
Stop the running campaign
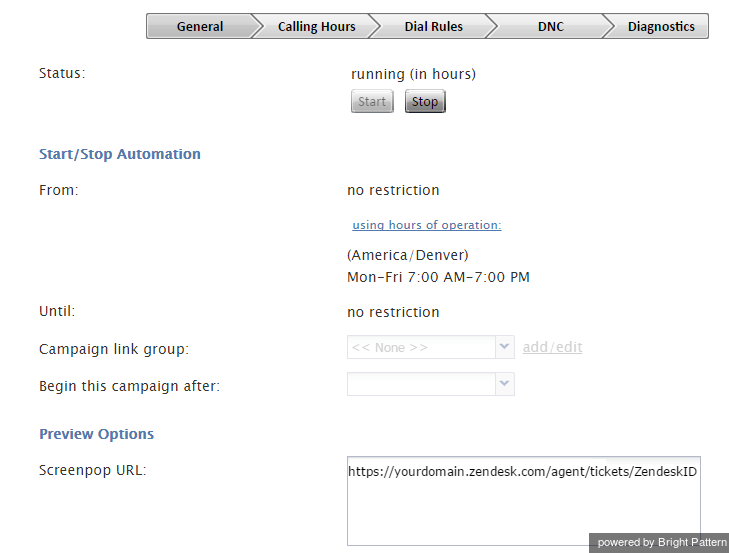(x=425, y=101)
